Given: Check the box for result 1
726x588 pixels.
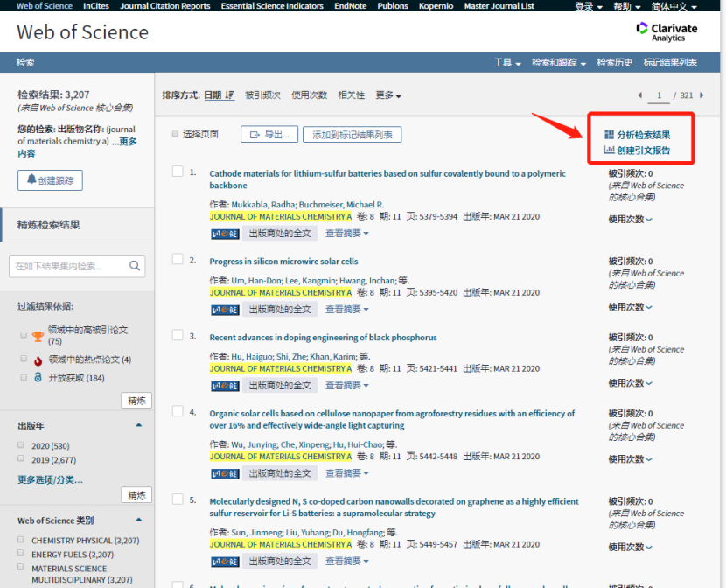Looking at the screenshot, I should (178, 171).
